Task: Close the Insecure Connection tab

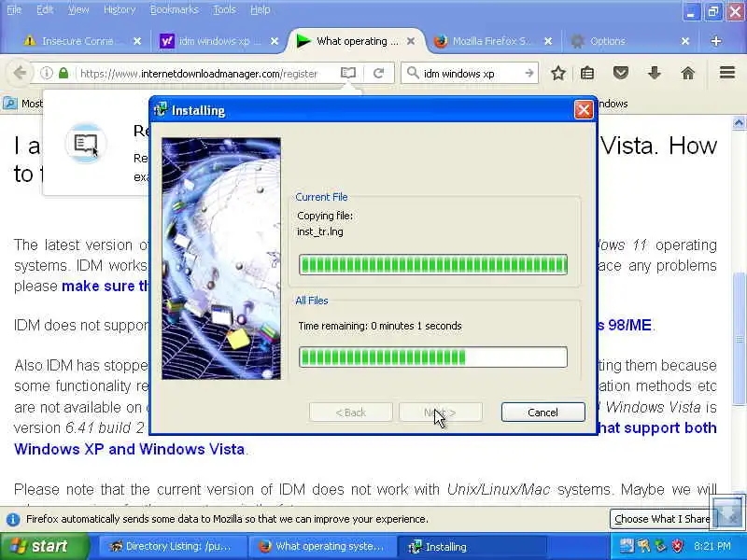Action: (137, 41)
